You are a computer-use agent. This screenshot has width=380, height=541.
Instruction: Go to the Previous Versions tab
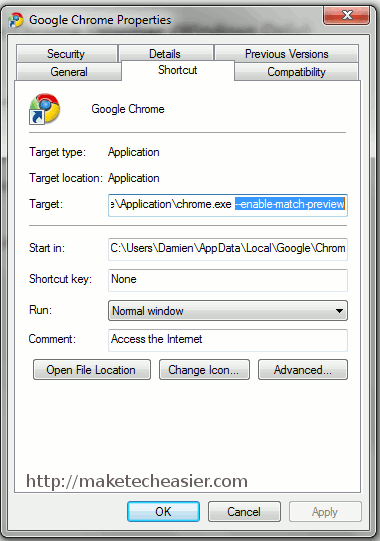[x=286, y=54]
